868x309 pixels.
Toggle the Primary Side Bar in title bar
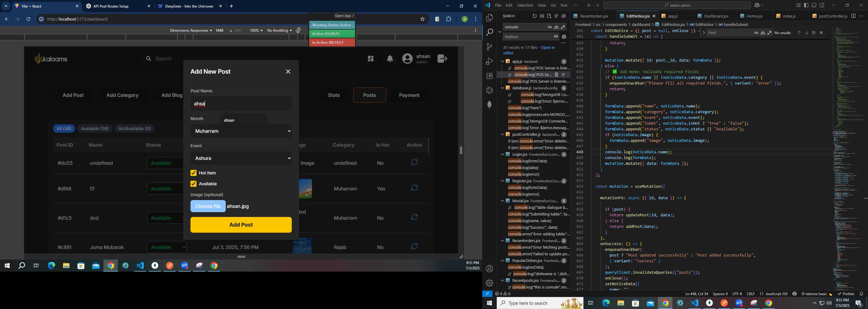pos(806,5)
